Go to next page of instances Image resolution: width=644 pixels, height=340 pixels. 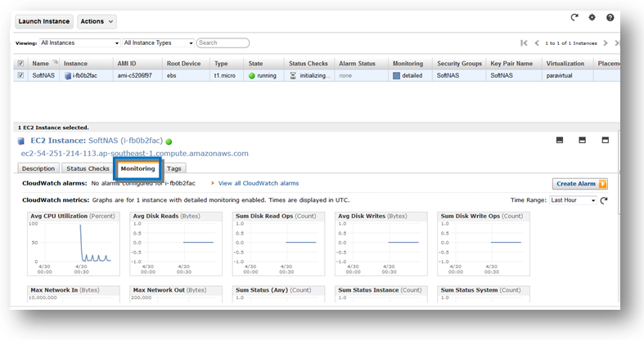[605, 42]
